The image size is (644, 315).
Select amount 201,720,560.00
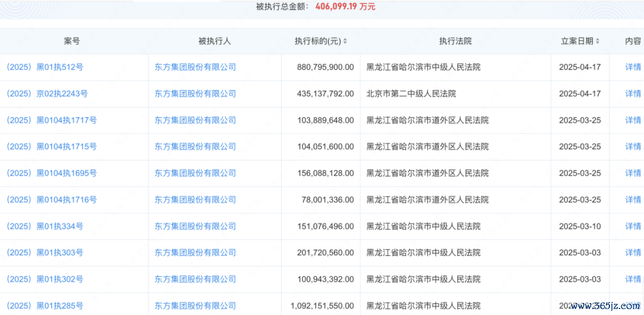[326, 252]
